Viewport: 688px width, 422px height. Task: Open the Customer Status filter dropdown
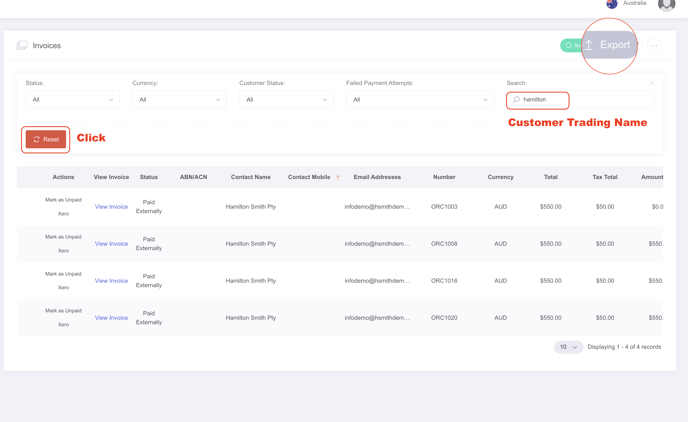click(x=286, y=100)
